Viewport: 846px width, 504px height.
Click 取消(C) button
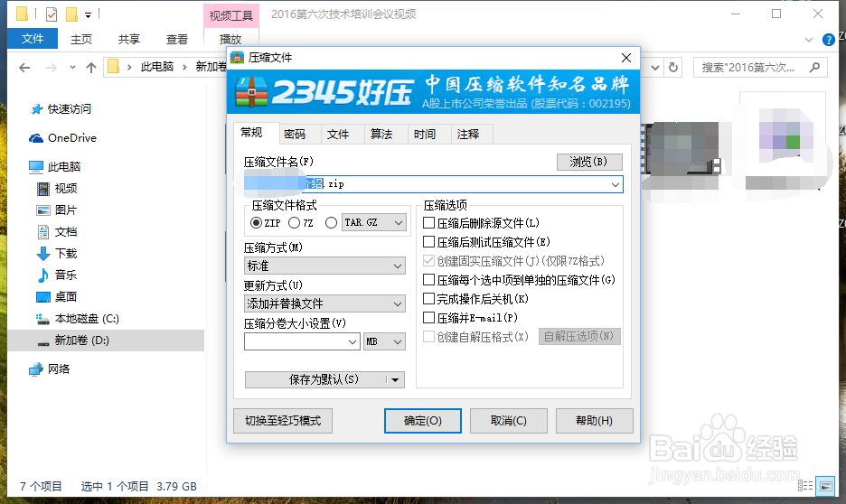508,420
